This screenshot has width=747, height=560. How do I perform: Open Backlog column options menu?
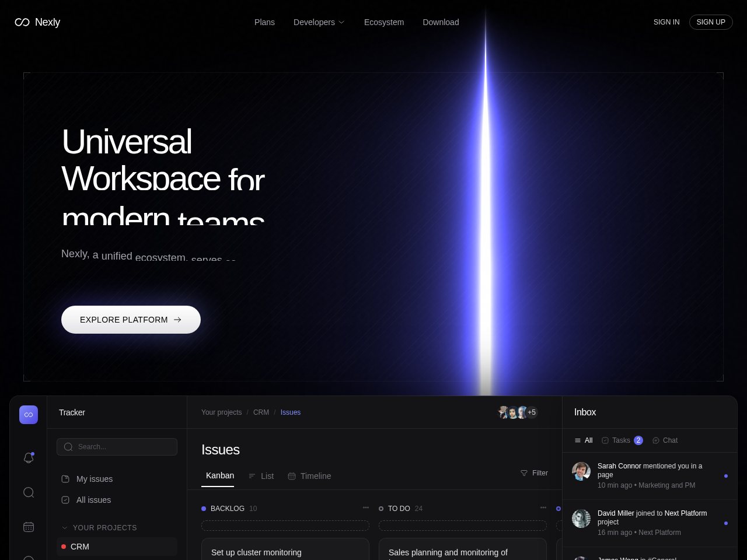click(x=366, y=508)
